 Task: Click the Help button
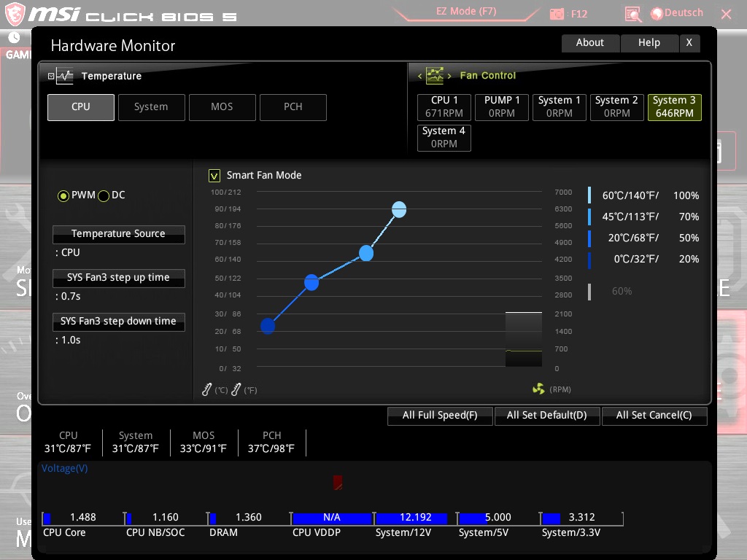pyautogui.click(x=649, y=43)
